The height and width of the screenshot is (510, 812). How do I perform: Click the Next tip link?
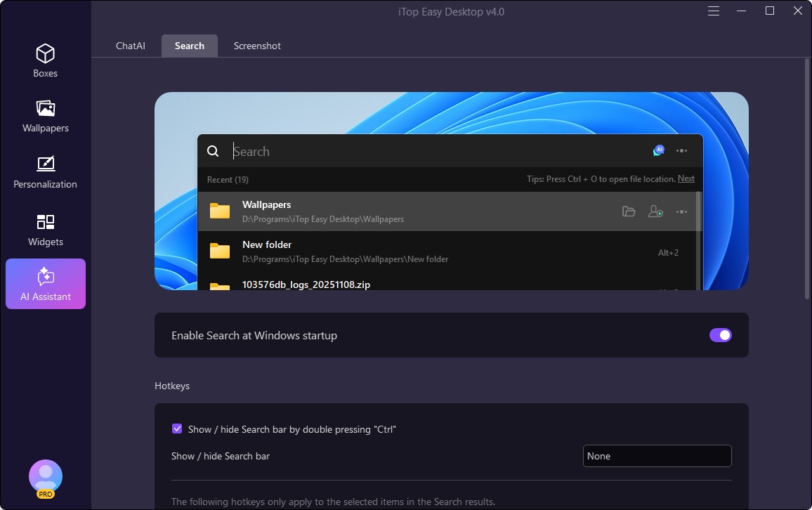tap(686, 179)
